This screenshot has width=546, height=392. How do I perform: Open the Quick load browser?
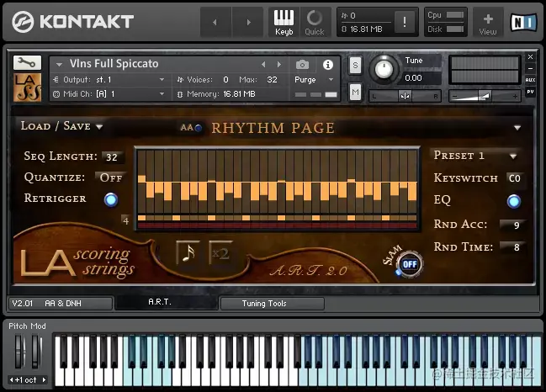[315, 22]
